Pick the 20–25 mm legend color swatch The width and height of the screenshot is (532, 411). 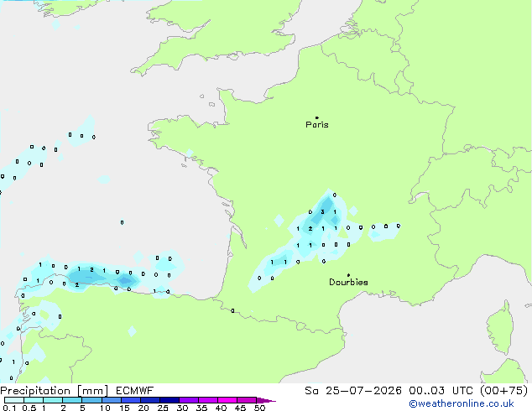click(149, 400)
